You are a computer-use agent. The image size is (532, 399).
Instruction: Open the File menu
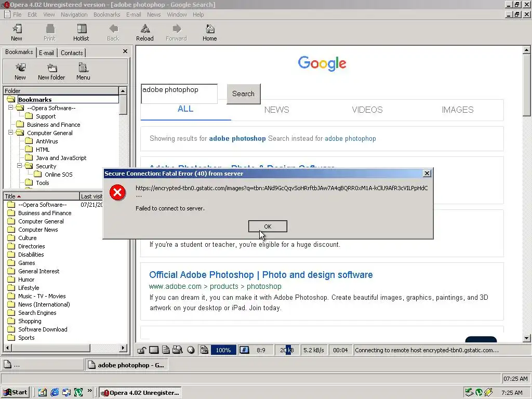[17, 15]
